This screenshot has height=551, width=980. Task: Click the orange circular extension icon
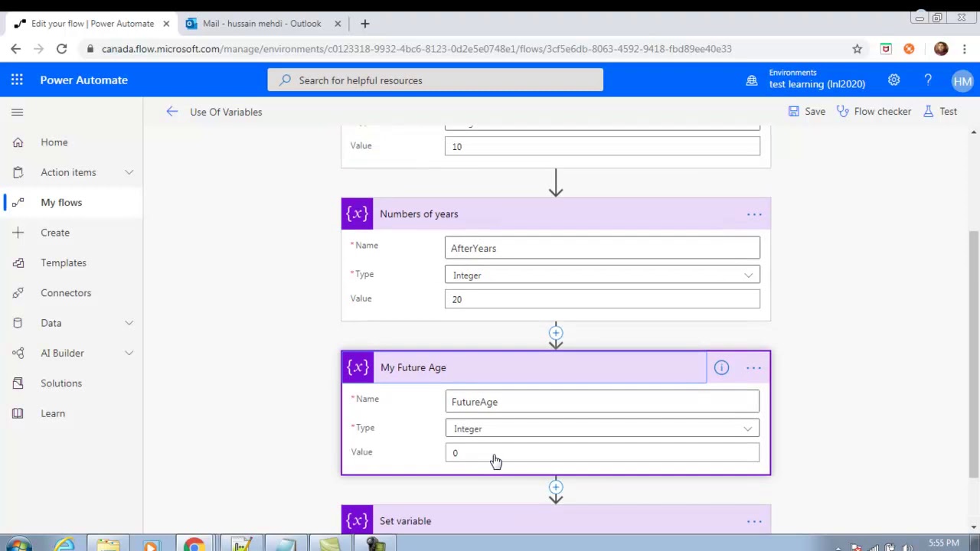pyautogui.click(x=909, y=49)
